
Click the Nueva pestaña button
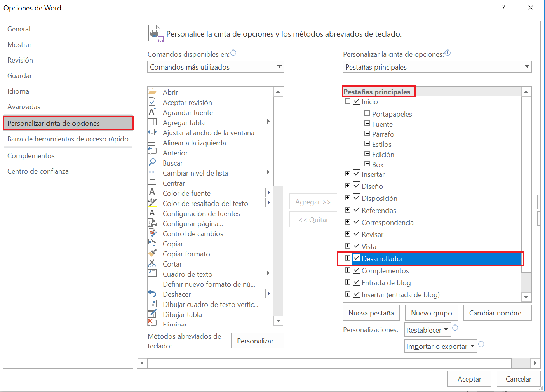[371, 312]
